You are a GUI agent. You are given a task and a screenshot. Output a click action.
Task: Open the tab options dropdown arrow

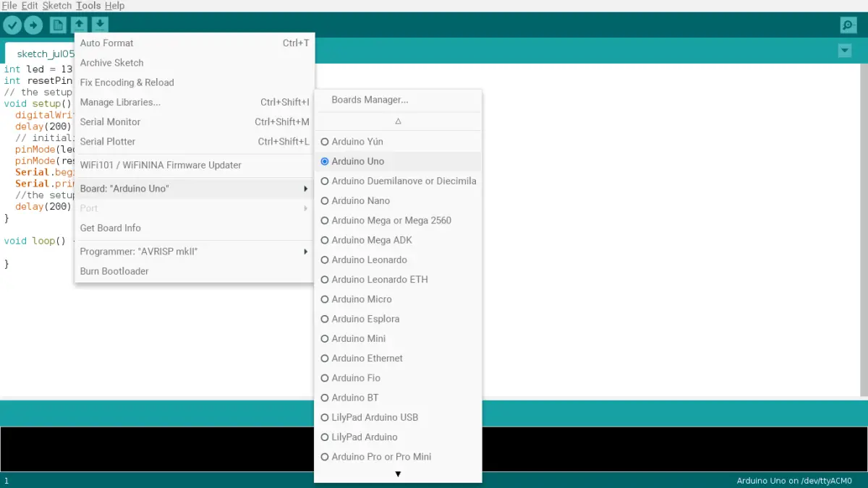pos(844,51)
